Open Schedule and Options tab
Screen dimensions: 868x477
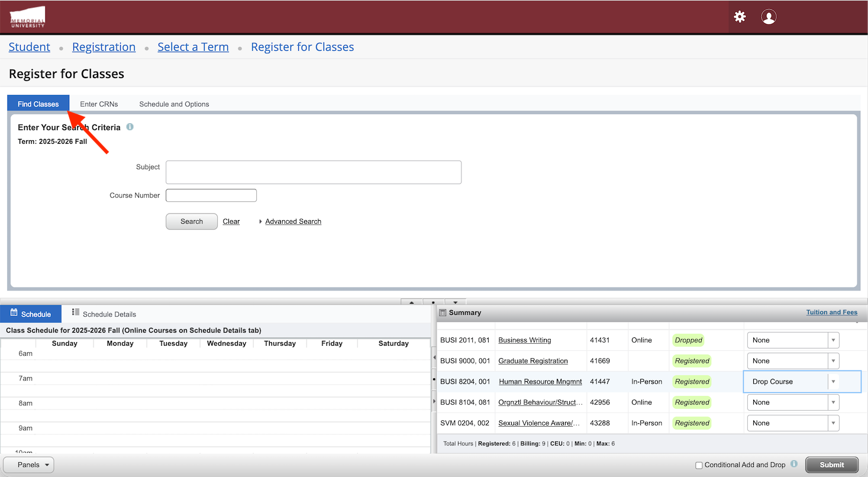174,104
